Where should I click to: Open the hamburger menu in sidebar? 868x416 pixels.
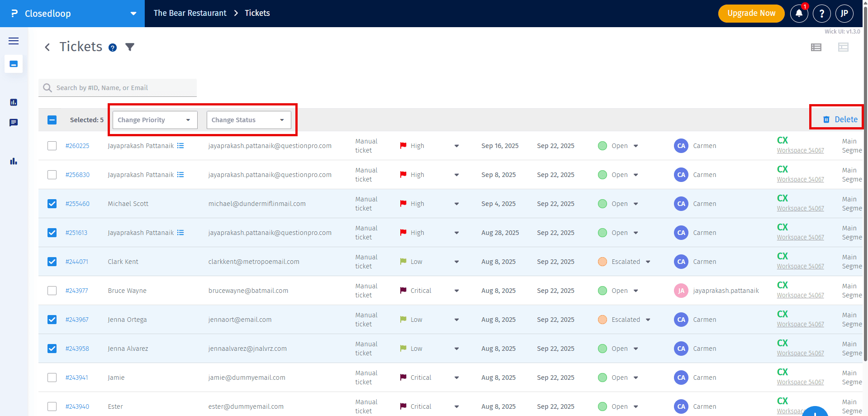pos(14,41)
